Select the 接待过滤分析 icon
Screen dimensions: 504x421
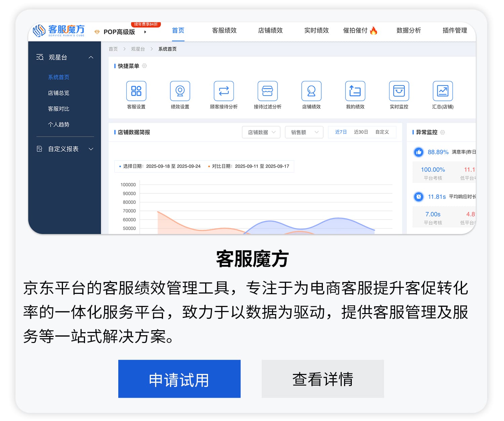267,91
